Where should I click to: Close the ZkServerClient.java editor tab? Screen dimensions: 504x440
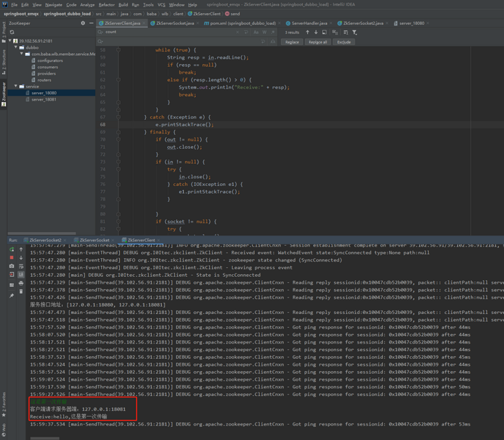click(144, 23)
